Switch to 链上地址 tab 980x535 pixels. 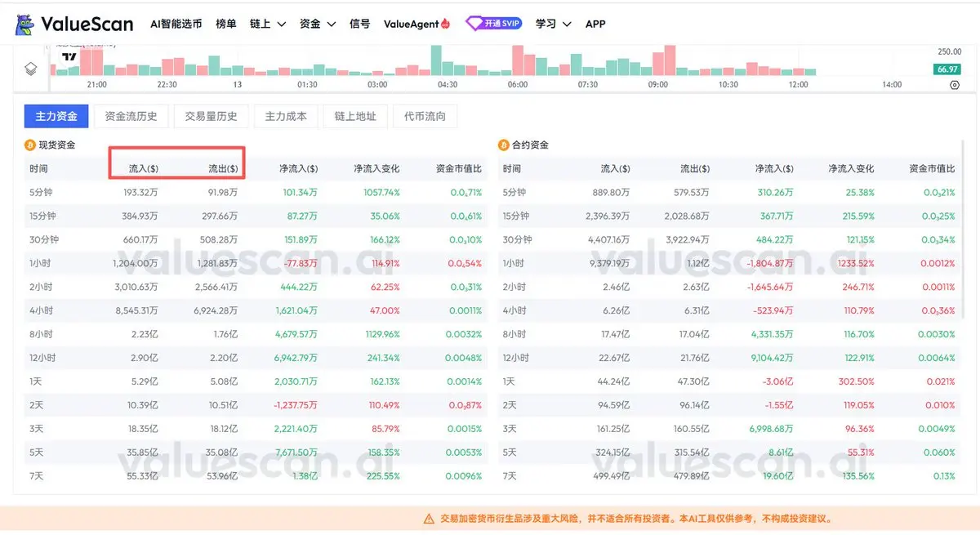[355, 116]
